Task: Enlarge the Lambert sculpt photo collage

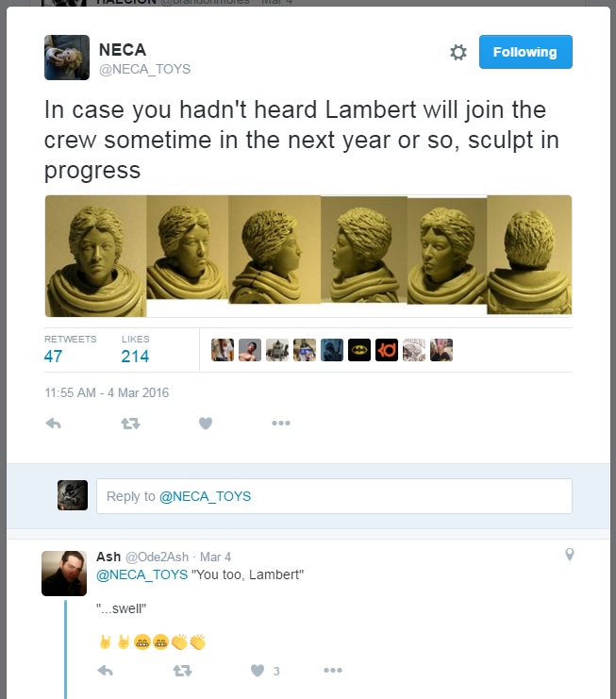Action: [308, 256]
